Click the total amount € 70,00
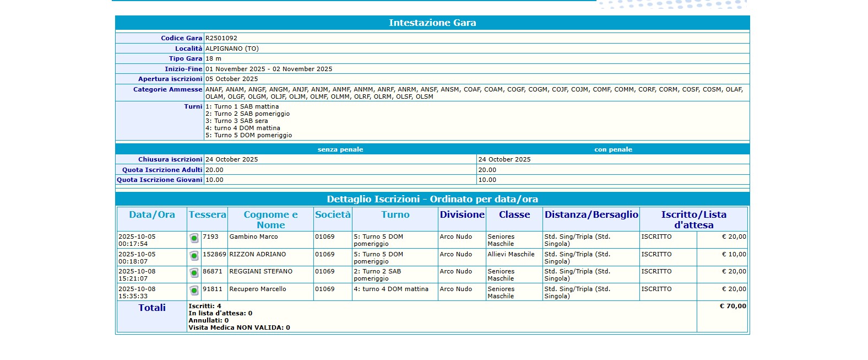The width and height of the screenshot is (868, 360). 733,307
